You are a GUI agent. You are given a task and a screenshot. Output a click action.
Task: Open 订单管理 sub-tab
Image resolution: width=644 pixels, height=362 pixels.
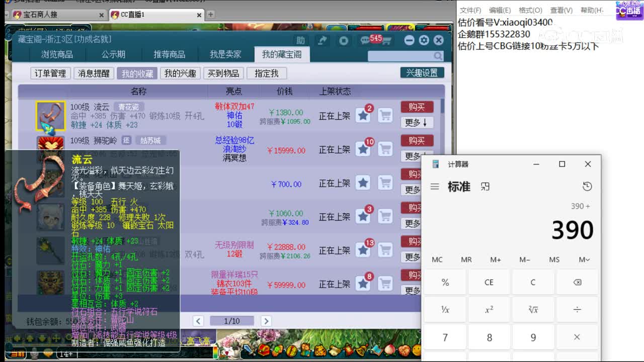[x=50, y=73]
